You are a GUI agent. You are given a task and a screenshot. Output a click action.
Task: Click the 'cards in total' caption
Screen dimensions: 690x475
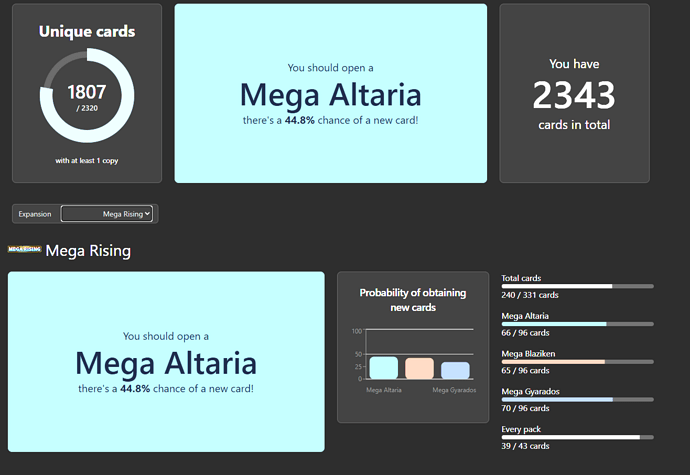pyautogui.click(x=574, y=125)
